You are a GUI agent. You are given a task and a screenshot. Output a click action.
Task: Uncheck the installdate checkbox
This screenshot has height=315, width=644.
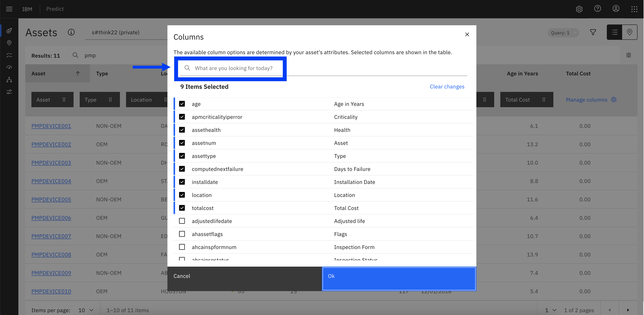click(182, 182)
